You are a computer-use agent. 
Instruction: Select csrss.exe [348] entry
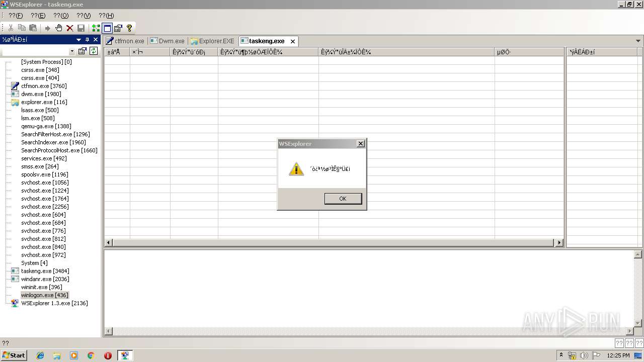[40, 70]
